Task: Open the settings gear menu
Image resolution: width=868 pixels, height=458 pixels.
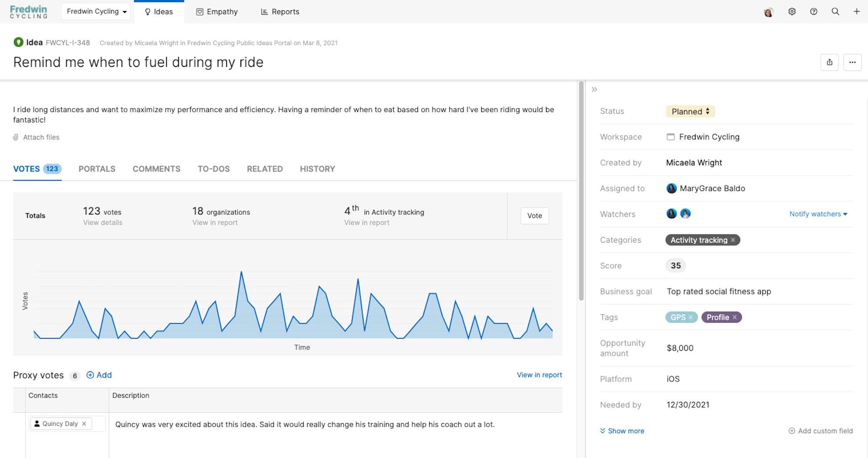Action: [792, 12]
